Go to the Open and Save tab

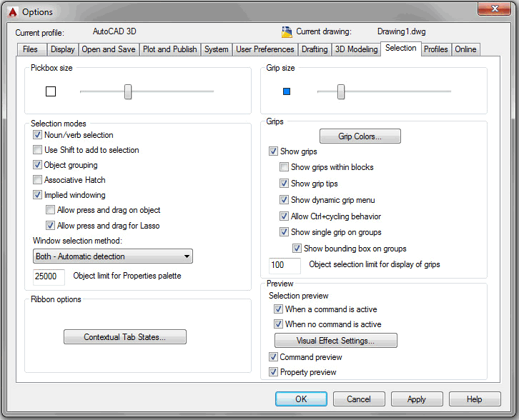tap(109, 49)
